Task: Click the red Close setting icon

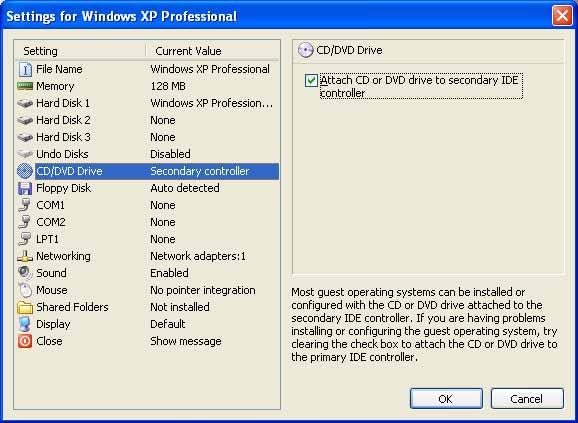Action: pyautogui.click(x=25, y=341)
